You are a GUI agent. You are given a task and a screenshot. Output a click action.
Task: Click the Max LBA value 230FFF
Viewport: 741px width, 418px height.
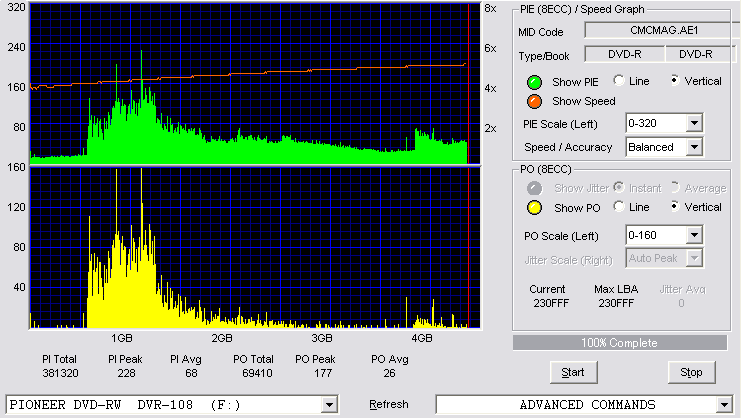pyautogui.click(x=616, y=303)
